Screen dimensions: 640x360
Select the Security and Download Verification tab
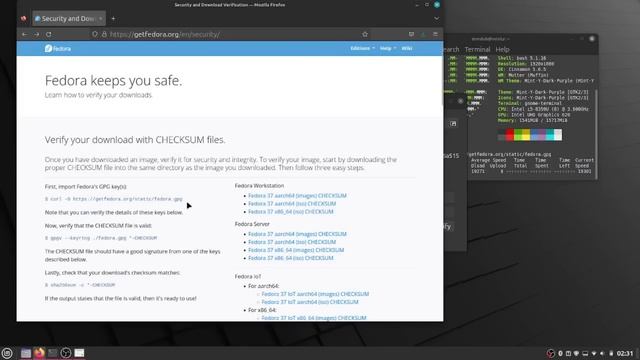pos(69,18)
